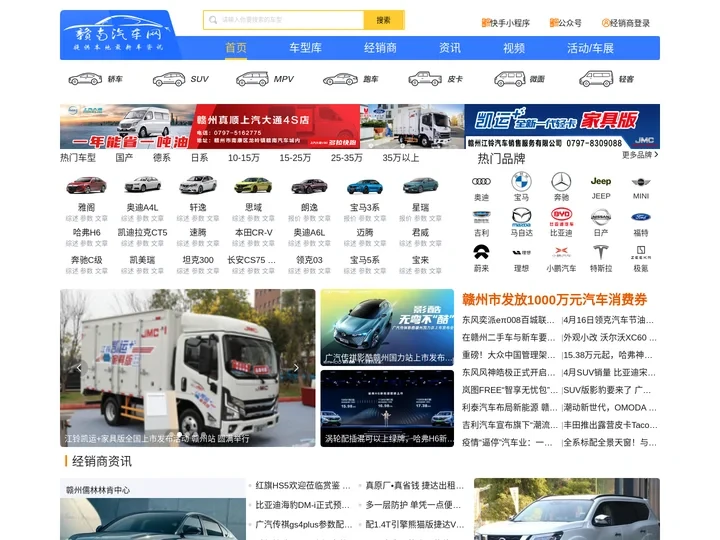Select the 宝马 BMW brand logo
Image resolution: width=720 pixels, height=540 pixels.
521,182
